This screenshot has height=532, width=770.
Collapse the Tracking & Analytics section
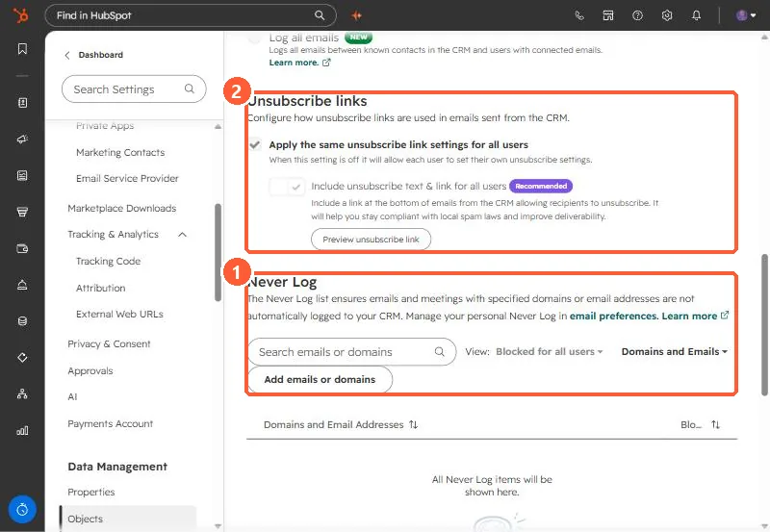pos(182,235)
